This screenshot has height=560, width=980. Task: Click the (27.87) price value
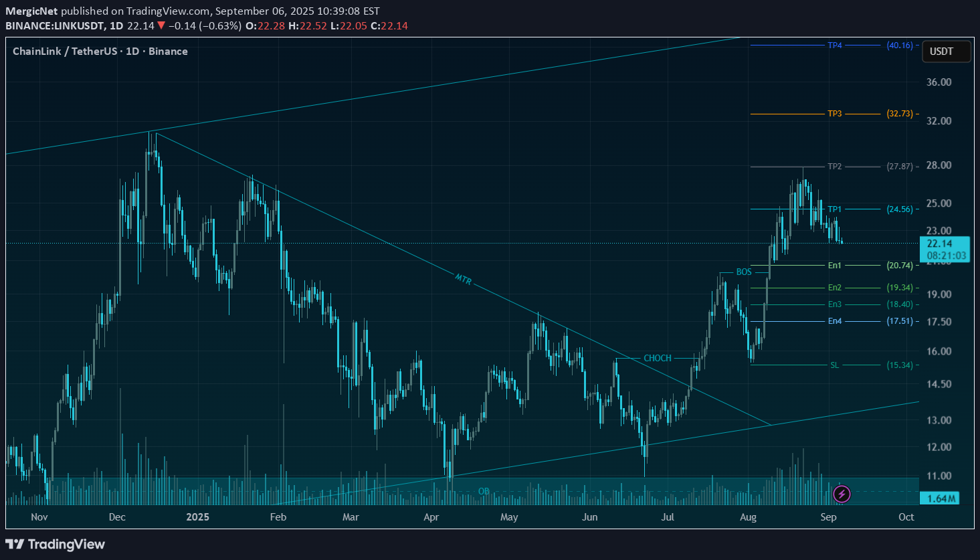900,167
